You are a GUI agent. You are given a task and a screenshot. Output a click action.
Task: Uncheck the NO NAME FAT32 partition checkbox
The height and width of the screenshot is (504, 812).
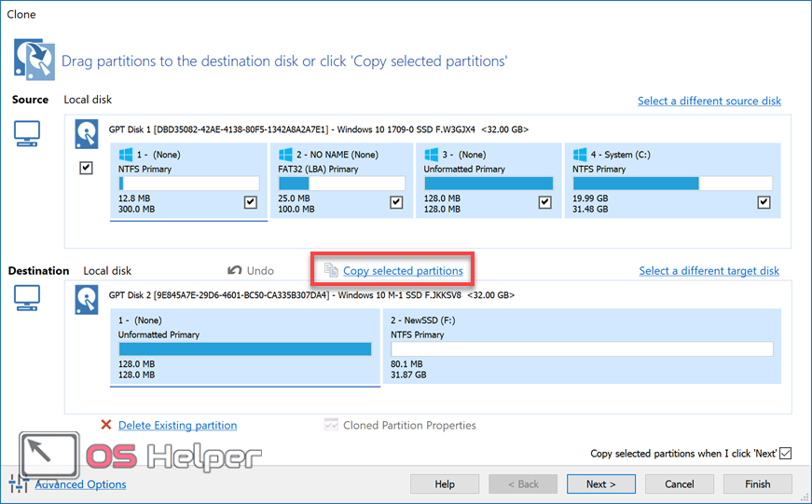[396, 202]
